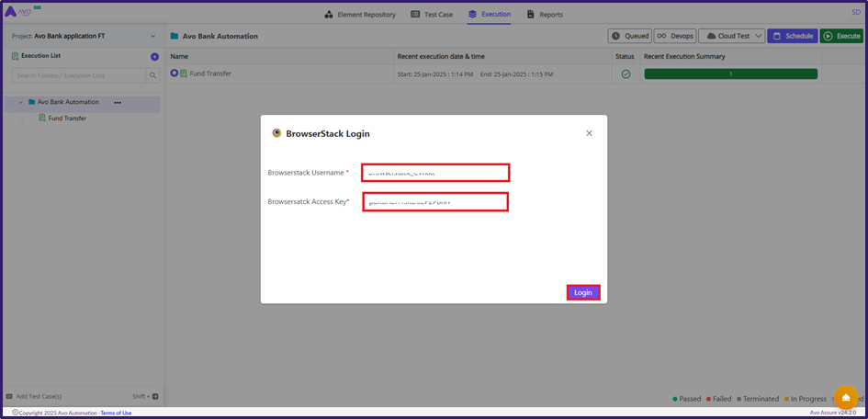This screenshot has width=868, height=419.
Task: Expand the Project selector dropdown
Action: (x=152, y=37)
